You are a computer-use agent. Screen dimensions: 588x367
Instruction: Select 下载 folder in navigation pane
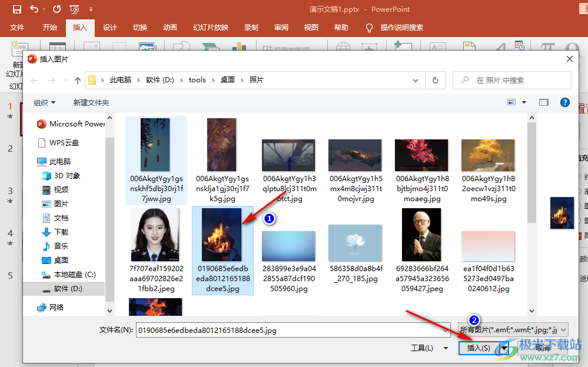coord(55,232)
